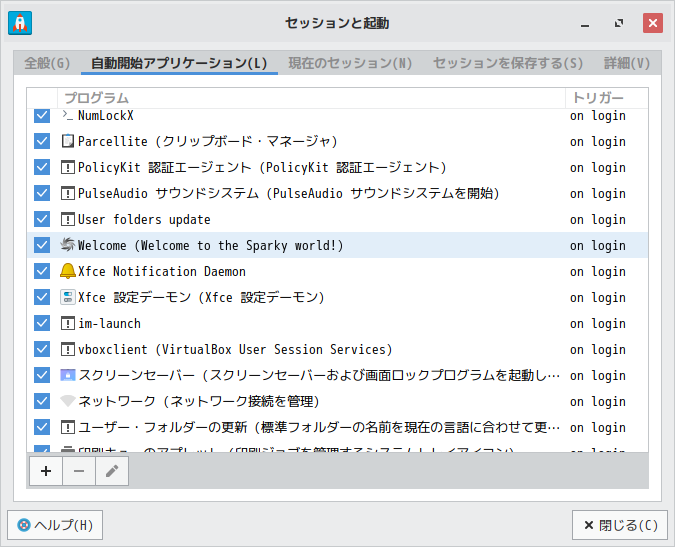This screenshot has height=547, width=675.
Task: Click the スクリーンセーバー icon
Action: coord(68,375)
